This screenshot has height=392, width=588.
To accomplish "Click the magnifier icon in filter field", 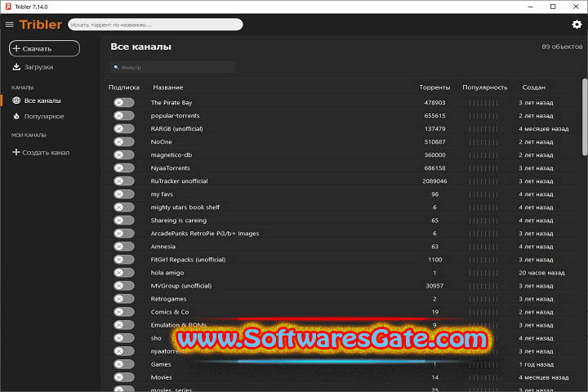I will (x=116, y=68).
